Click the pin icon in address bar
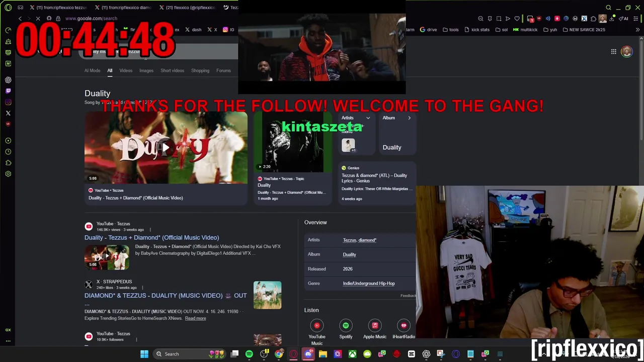 (x=490, y=19)
